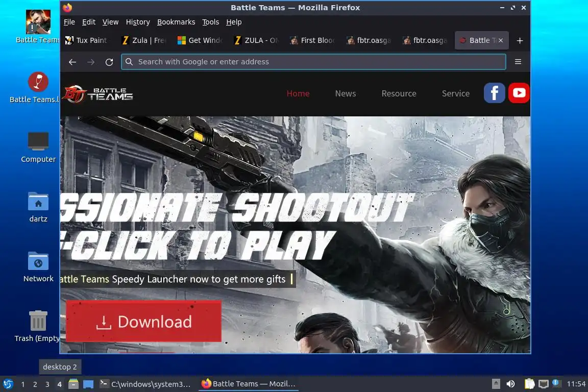Minimize the Firefox window
This screenshot has height=392, width=588.
click(x=502, y=8)
